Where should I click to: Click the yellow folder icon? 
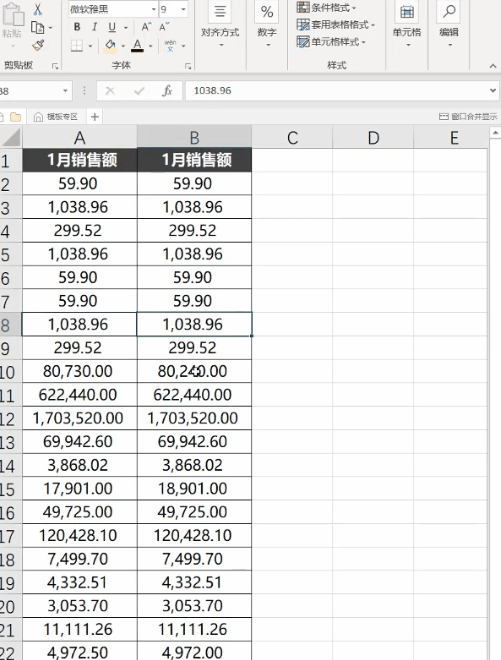coord(16,117)
